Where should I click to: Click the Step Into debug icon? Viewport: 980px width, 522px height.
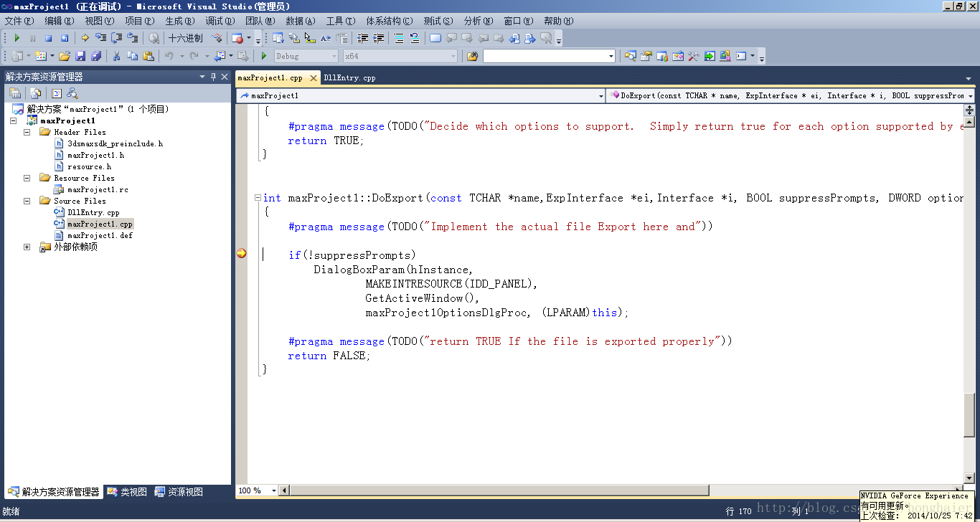coord(100,38)
